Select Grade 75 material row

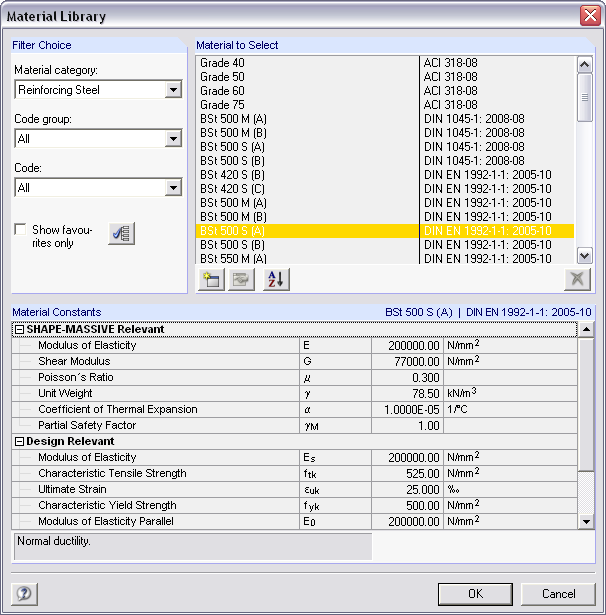385,105
